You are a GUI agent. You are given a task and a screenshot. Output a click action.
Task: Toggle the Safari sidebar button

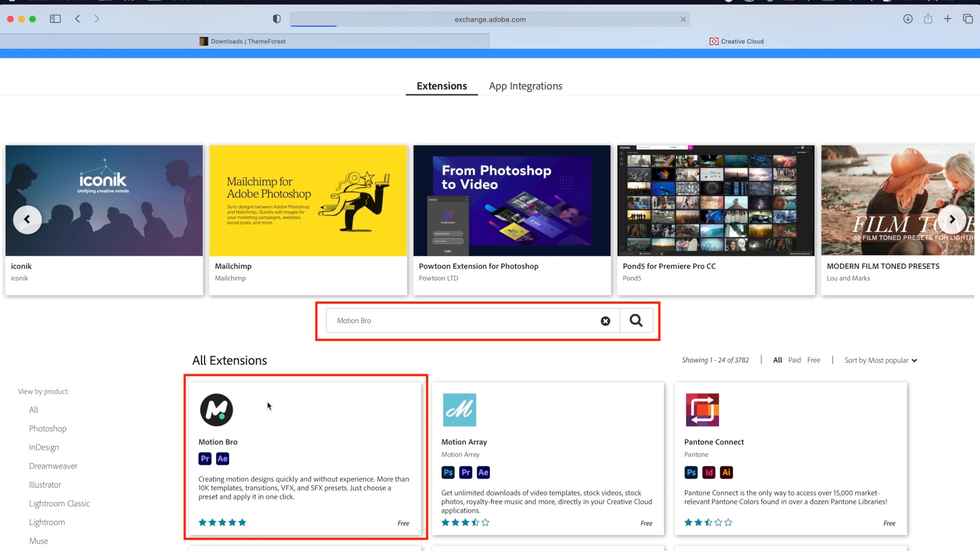pos(55,19)
